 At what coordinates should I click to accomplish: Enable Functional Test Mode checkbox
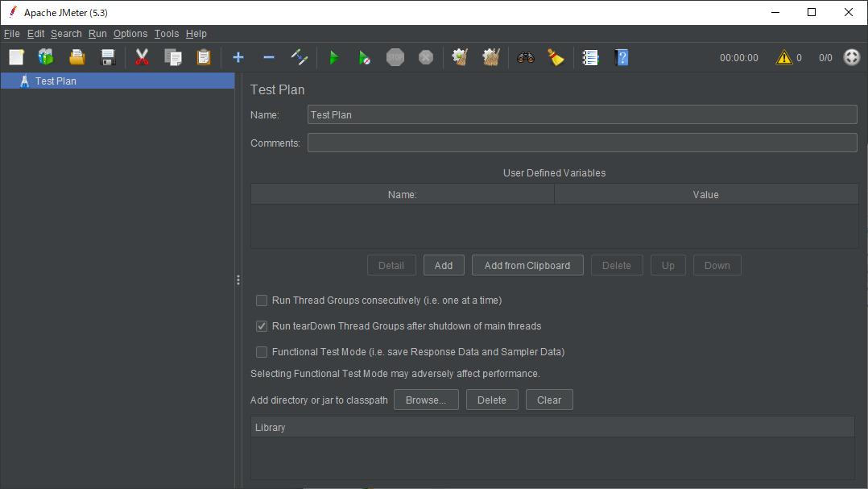tap(261, 352)
